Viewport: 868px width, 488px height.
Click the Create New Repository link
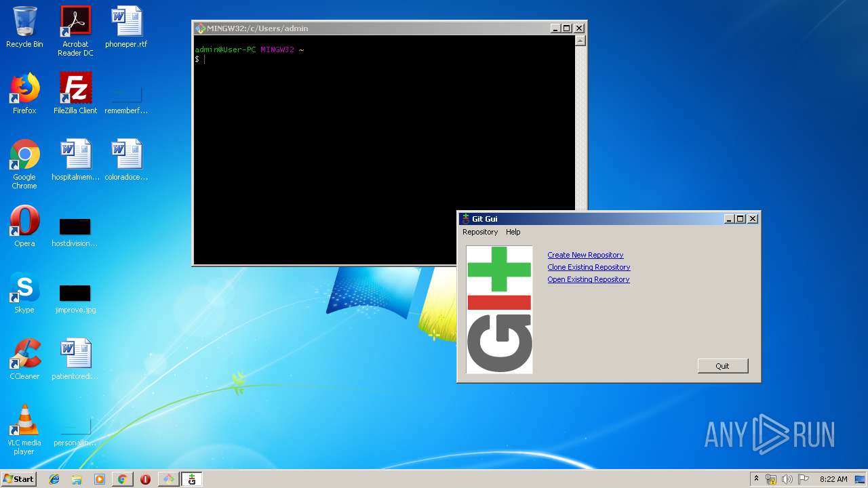coord(585,255)
